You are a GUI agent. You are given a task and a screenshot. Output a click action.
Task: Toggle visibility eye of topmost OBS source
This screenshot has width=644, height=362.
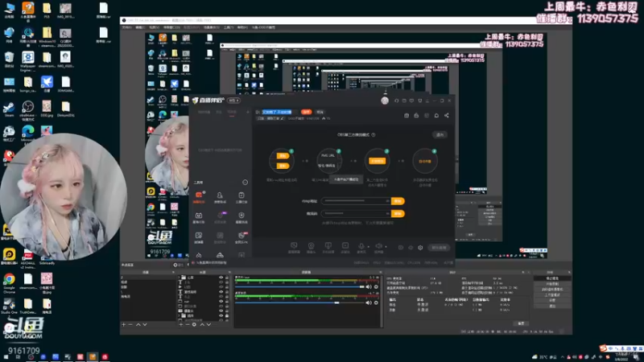(x=221, y=278)
